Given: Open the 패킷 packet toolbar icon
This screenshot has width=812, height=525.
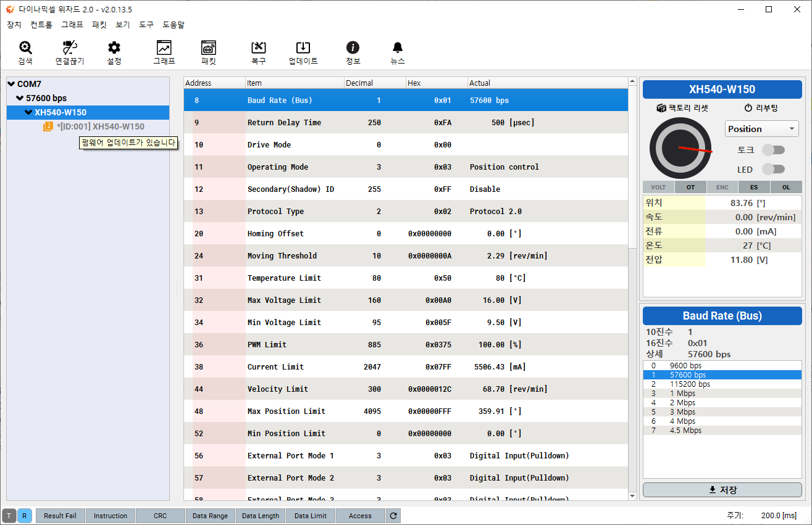Looking at the screenshot, I should click(x=209, y=48).
